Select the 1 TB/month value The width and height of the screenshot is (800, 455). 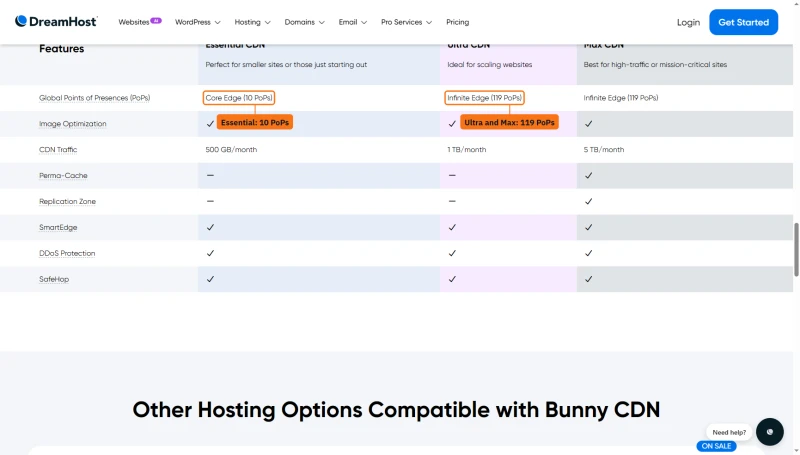click(466, 149)
